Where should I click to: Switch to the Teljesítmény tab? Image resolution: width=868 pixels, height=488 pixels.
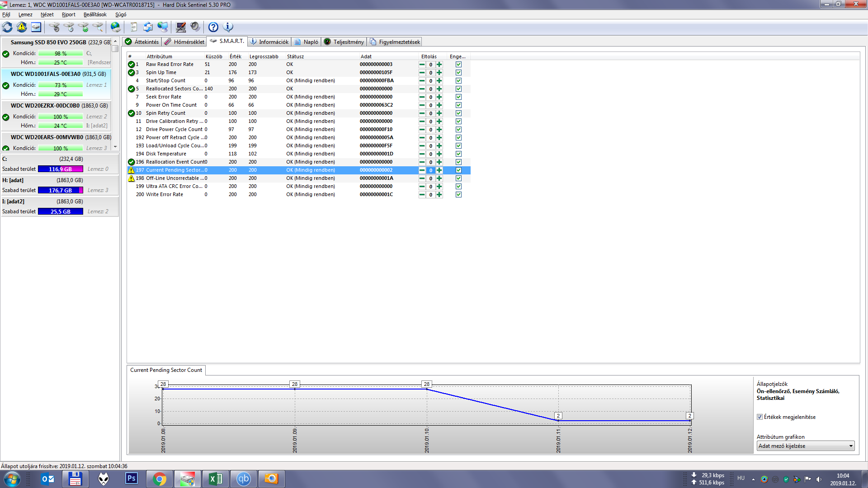pos(344,42)
